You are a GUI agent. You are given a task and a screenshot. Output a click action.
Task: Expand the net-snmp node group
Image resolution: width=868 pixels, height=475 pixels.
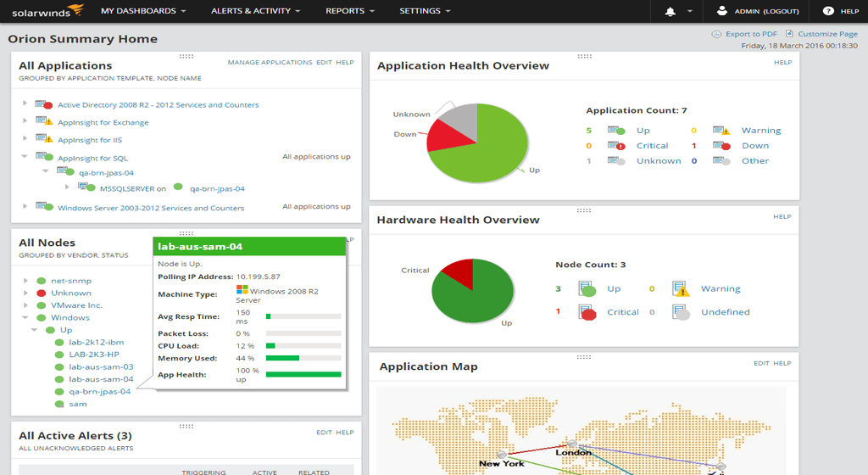[25, 281]
